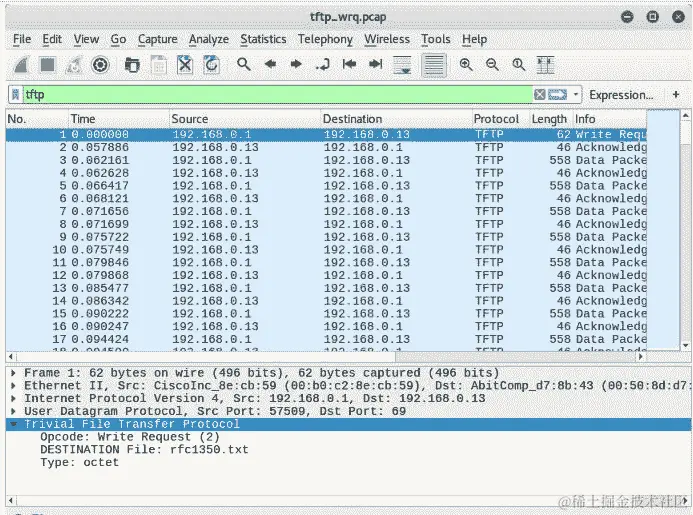Image resolution: width=693 pixels, height=515 pixels.
Task: Go to a specified packet icon
Action: (323, 65)
